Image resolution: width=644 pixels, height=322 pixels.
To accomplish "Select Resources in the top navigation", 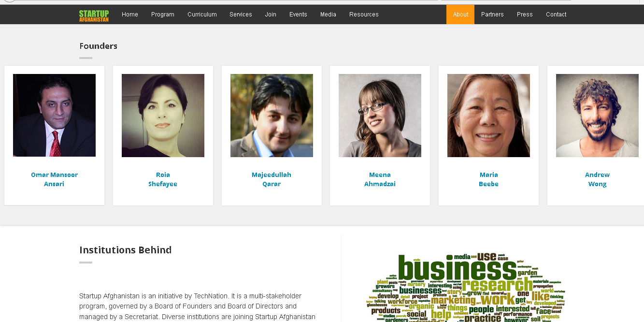I will [364, 15].
